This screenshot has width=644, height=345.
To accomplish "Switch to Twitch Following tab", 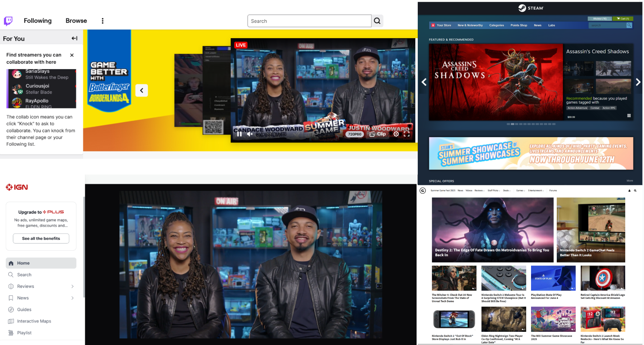I will coord(38,21).
